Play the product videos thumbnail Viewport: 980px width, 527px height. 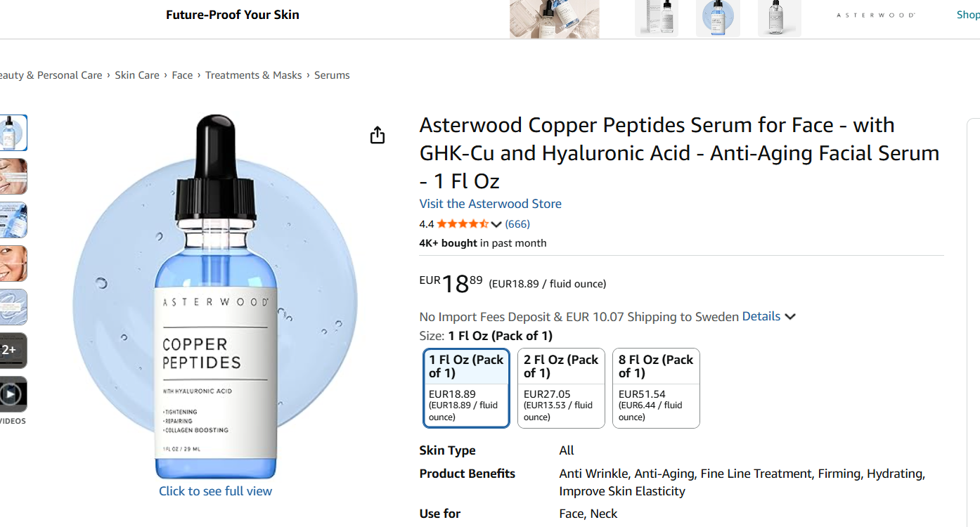pos(12,394)
